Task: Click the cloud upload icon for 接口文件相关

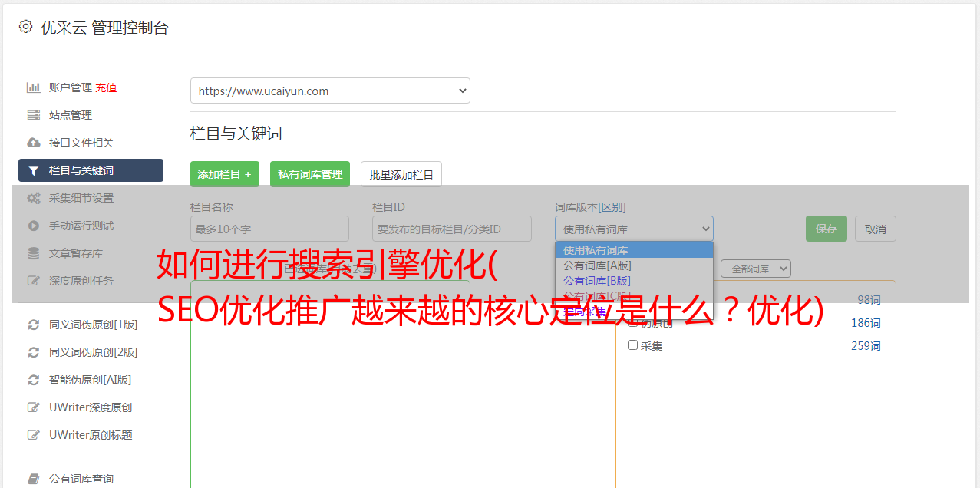Action: 34,143
